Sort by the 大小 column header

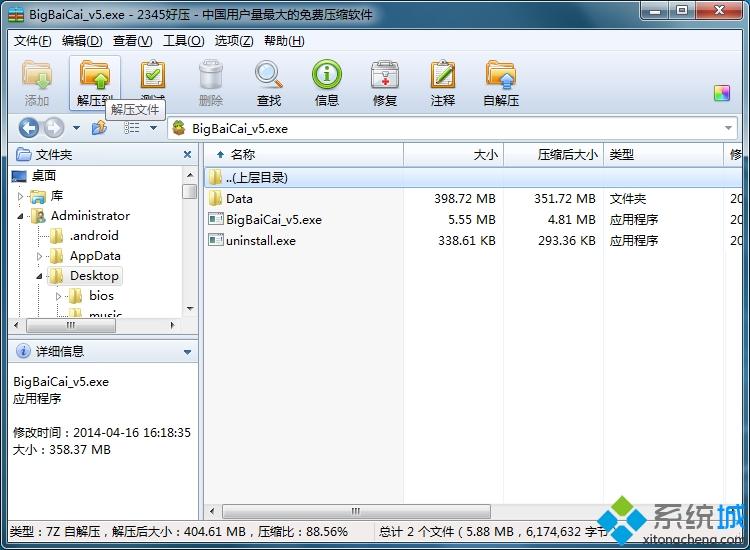click(453, 154)
